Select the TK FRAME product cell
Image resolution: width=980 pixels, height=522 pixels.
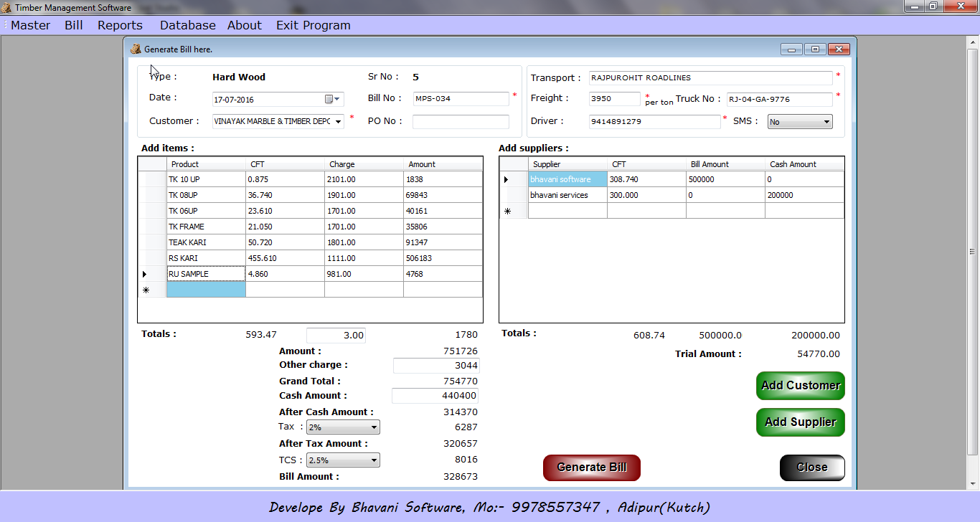point(206,227)
